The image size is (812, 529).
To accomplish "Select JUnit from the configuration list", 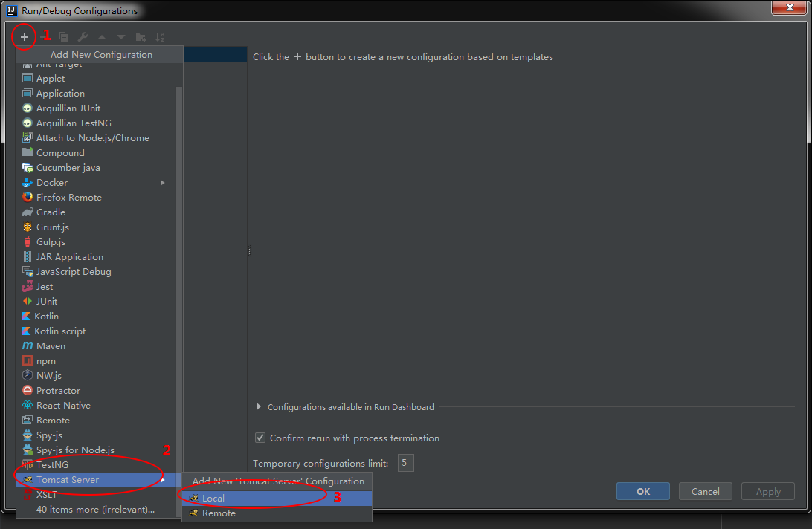I will click(97, 301).
